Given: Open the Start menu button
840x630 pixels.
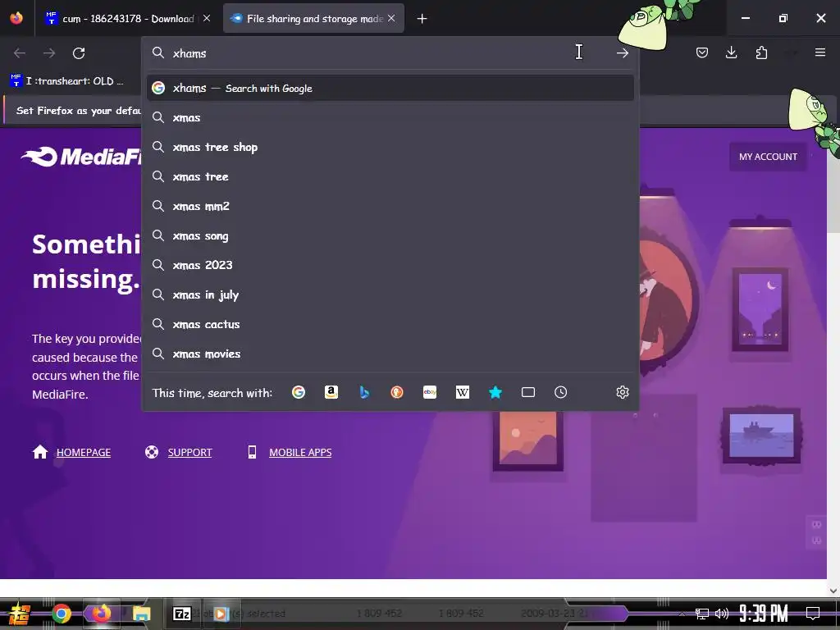Looking at the screenshot, I should pyautogui.click(x=19, y=614).
